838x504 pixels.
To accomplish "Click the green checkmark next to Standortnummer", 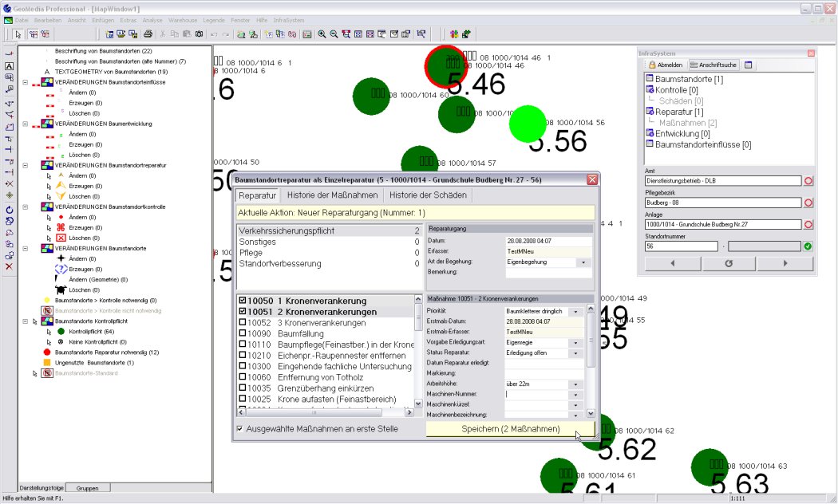I will [x=808, y=246].
